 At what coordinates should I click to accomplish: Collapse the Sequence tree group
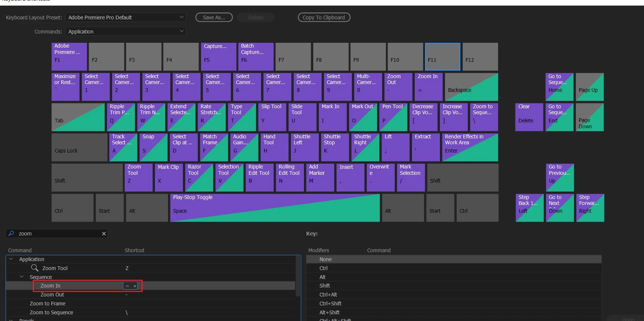tap(21, 277)
